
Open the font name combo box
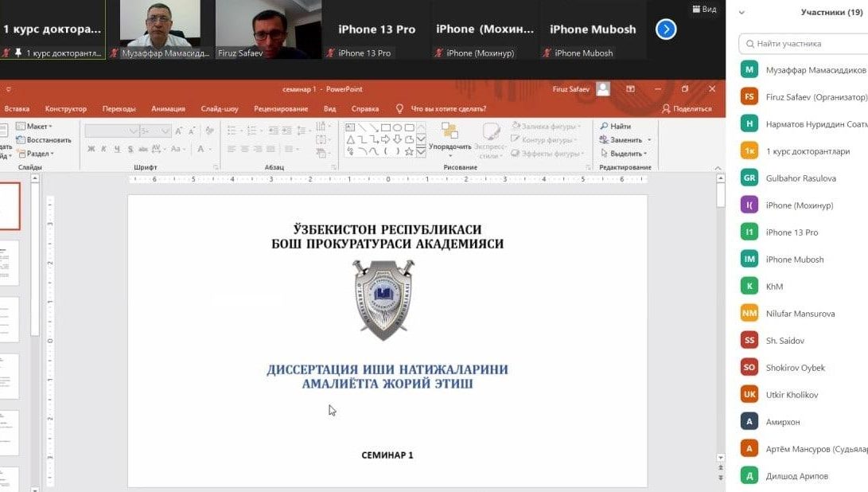pyautogui.click(x=111, y=131)
